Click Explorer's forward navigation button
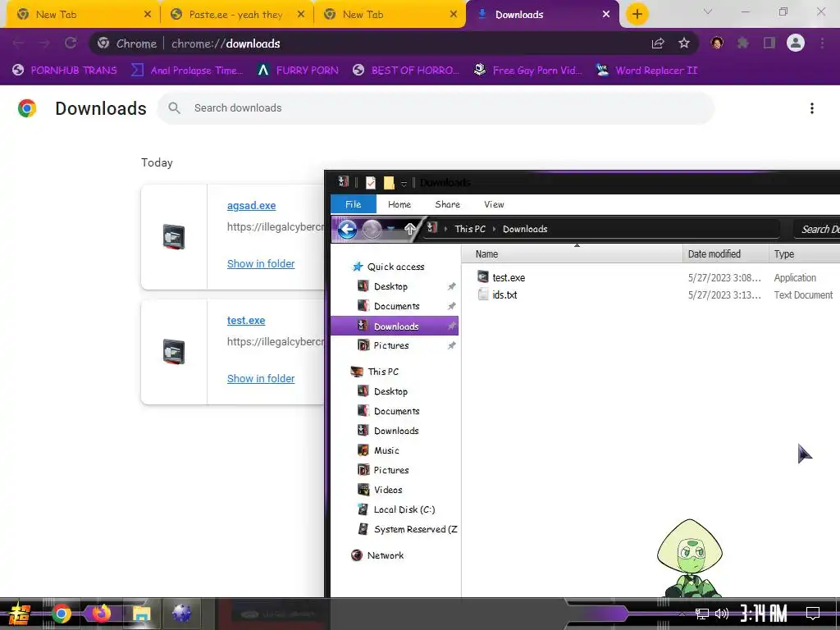Viewport: 840px width, 630px height. coord(372,230)
